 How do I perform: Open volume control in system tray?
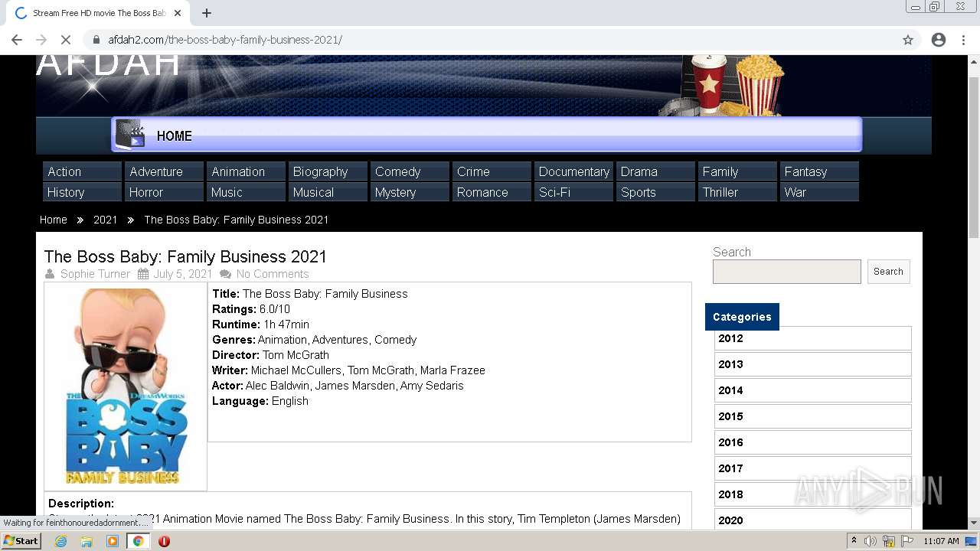(871, 541)
